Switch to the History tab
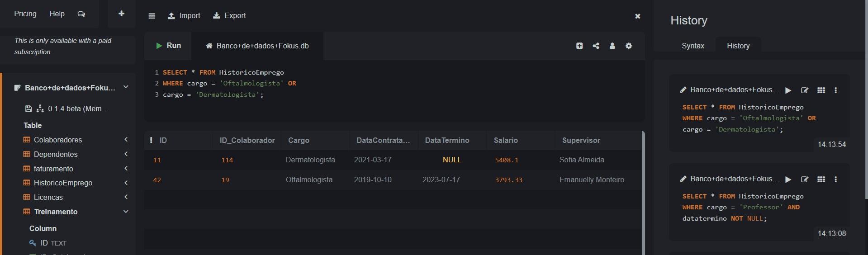Viewport: 868px width, 255px height. [x=738, y=46]
